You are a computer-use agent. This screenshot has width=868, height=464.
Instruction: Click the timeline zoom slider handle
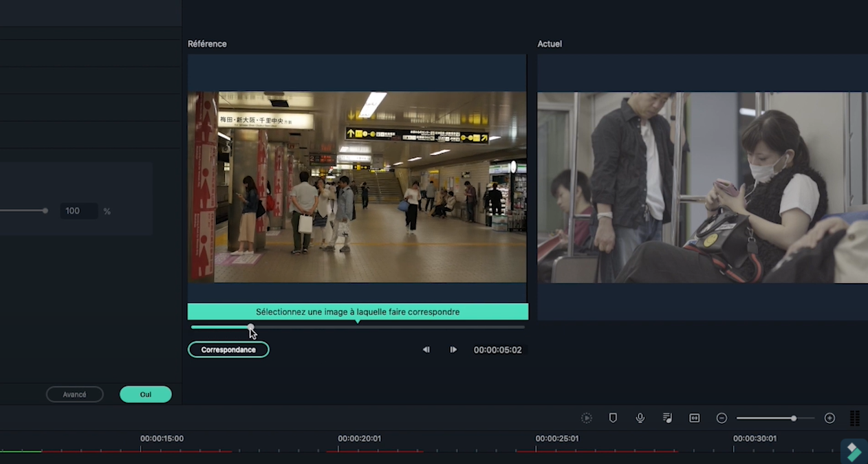(x=794, y=418)
